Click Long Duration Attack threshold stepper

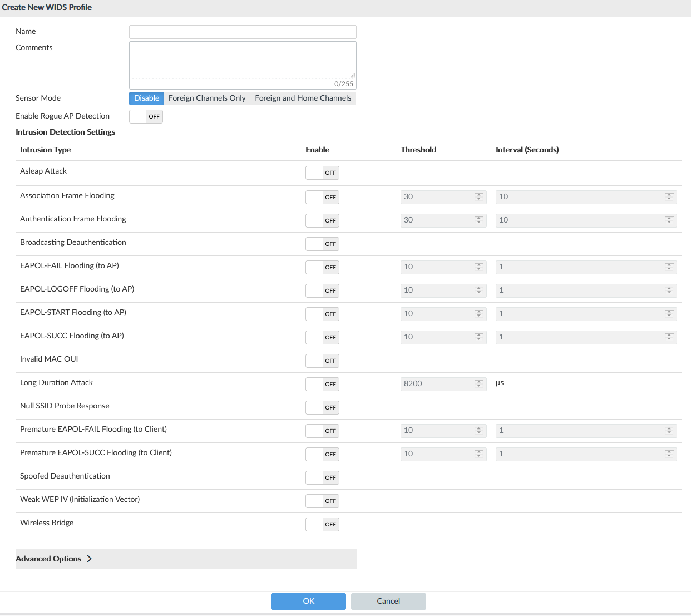pyautogui.click(x=478, y=383)
